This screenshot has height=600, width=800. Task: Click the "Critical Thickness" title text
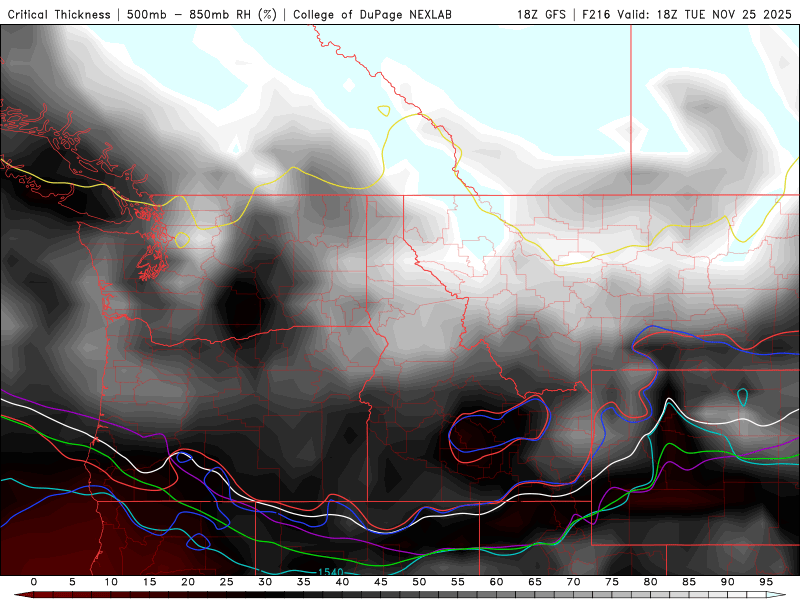tap(59, 14)
